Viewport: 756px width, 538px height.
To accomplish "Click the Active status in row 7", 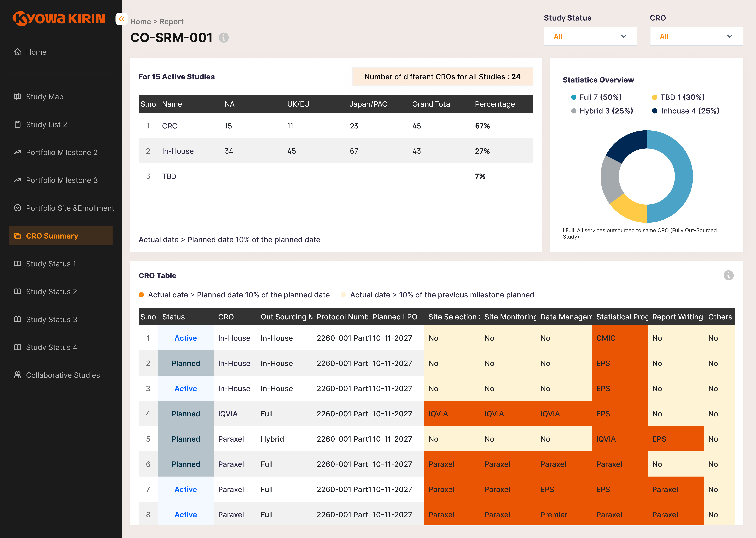I will [186, 489].
